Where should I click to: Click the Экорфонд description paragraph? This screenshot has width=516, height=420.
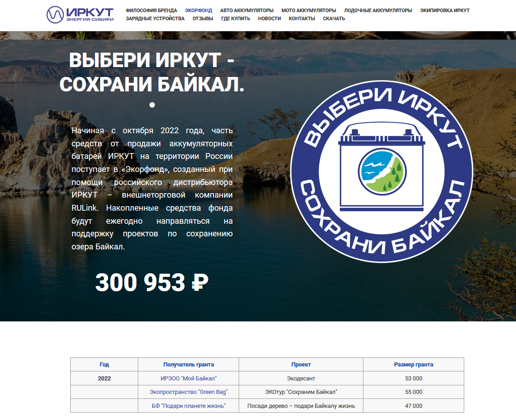click(152, 189)
